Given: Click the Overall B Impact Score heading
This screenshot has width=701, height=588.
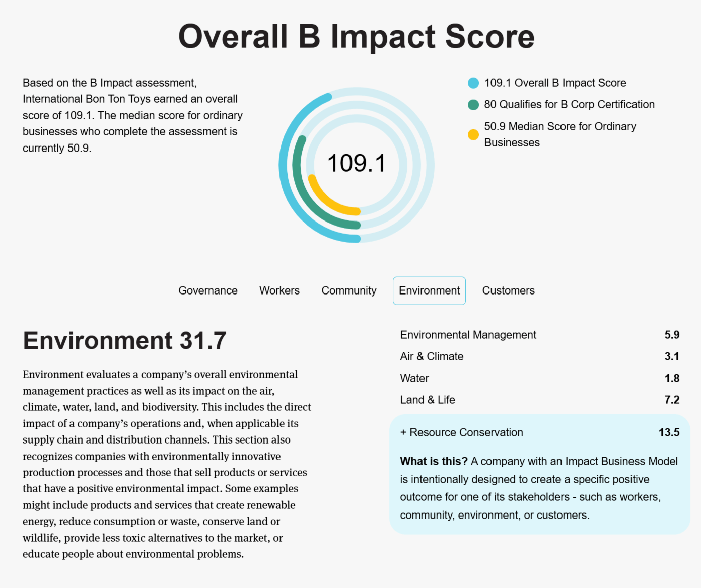Looking at the screenshot, I should tap(356, 36).
